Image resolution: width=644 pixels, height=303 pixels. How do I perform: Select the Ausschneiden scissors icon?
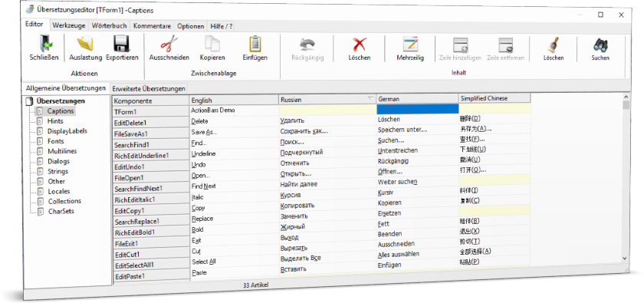(x=169, y=44)
